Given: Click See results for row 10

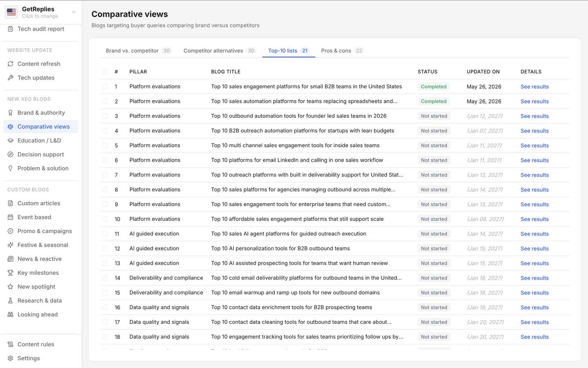Looking at the screenshot, I should point(535,219).
